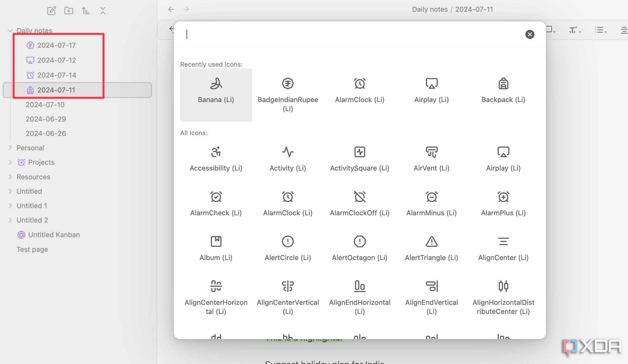Choose the Backpack (Li) recent icon
628x364 pixels.
tap(503, 95)
